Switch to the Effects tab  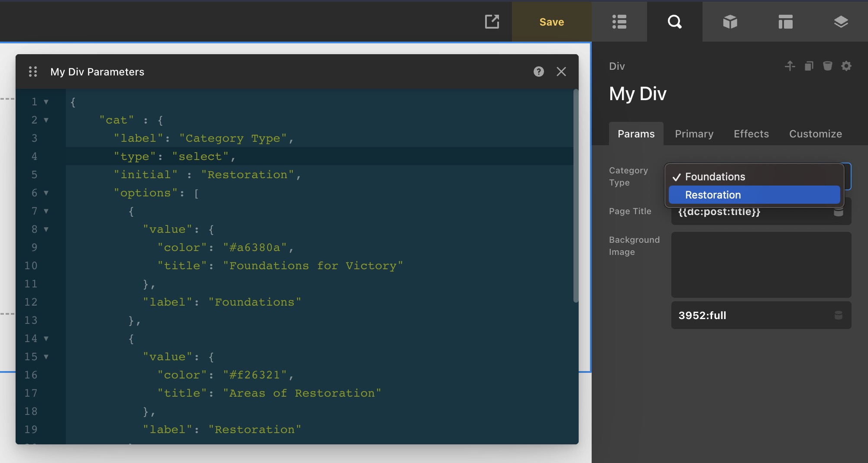click(x=751, y=134)
